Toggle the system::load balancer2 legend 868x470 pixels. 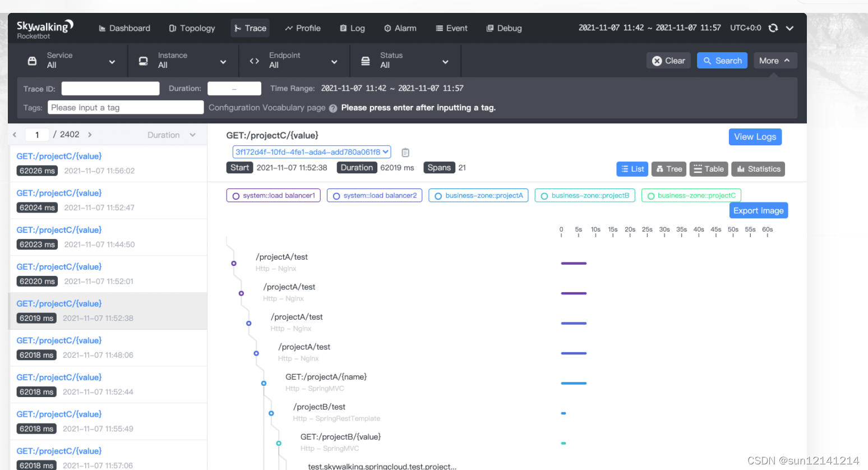click(x=375, y=195)
